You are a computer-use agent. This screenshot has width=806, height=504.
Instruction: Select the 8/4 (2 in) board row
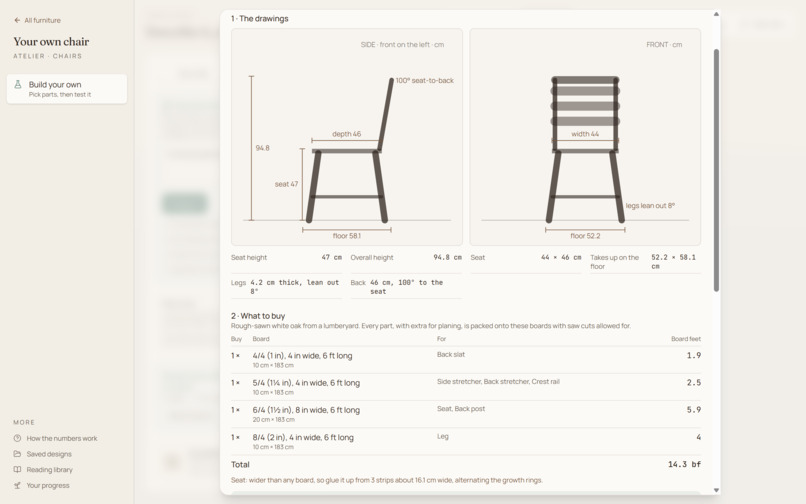click(x=466, y=441)
